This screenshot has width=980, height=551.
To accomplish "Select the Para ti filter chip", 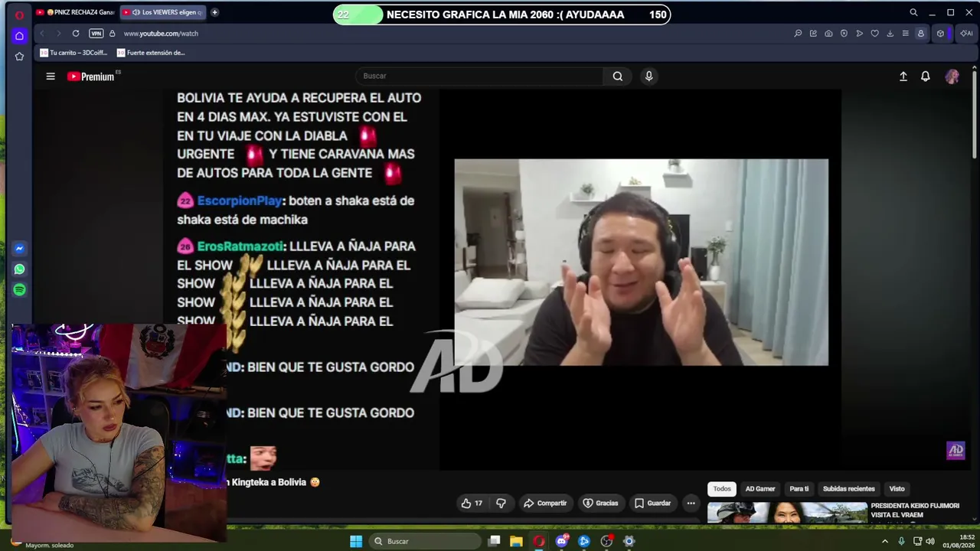I will pyautogui.click(x=799, y=489).
